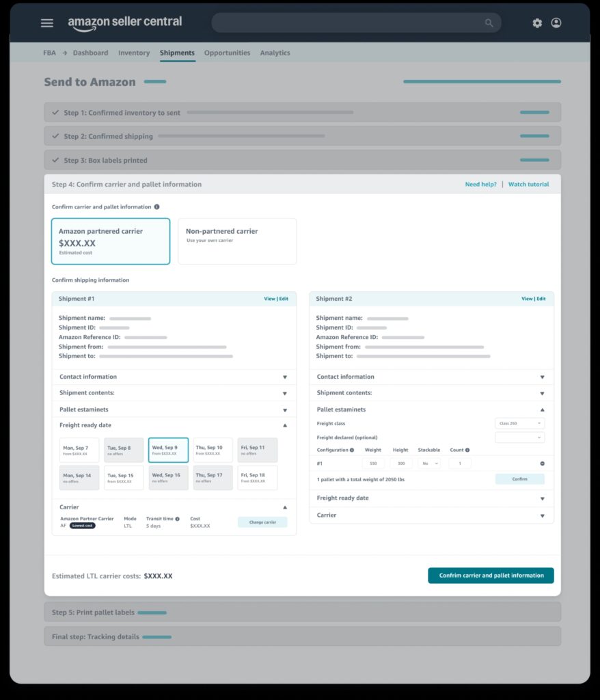This screenshot has width=600, height=700.
Task: Click the info icon next to Count
Action: (x=467, y=450)
